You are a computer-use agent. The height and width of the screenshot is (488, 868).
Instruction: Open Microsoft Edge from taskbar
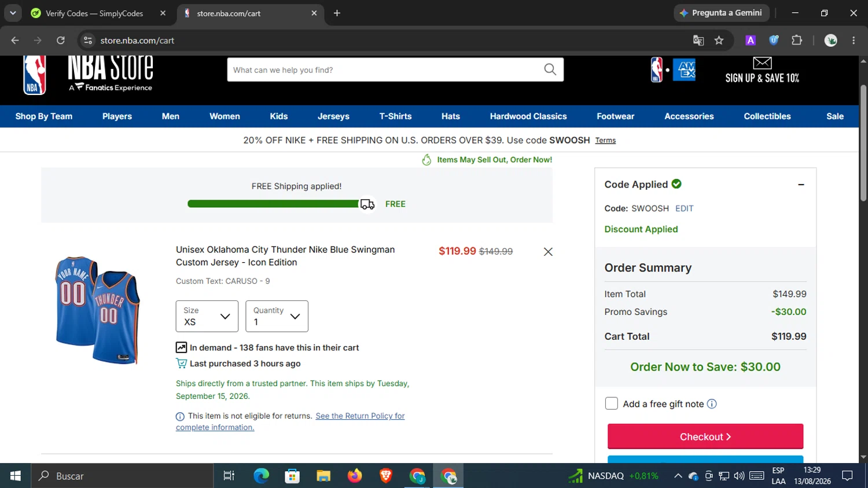261,476
